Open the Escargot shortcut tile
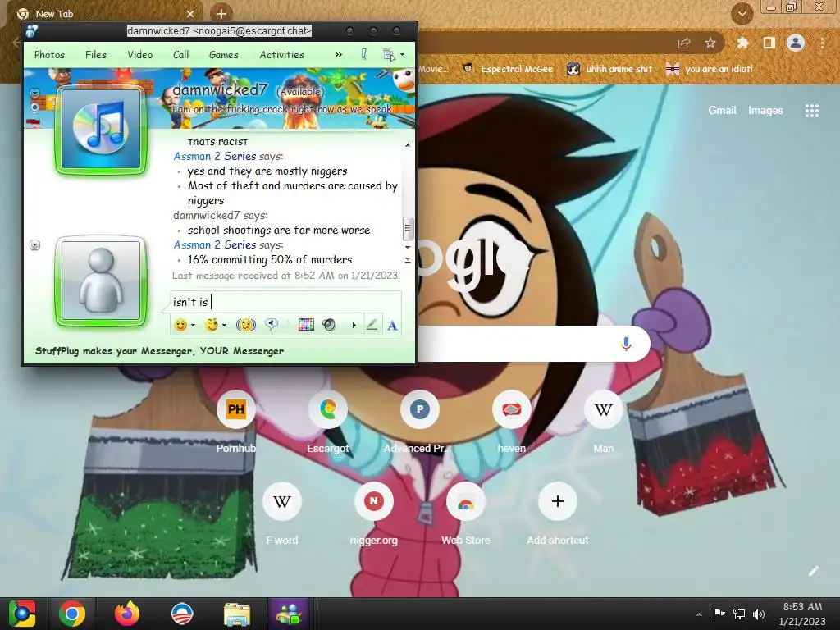The image size is (840, 630). click(328, 423)
